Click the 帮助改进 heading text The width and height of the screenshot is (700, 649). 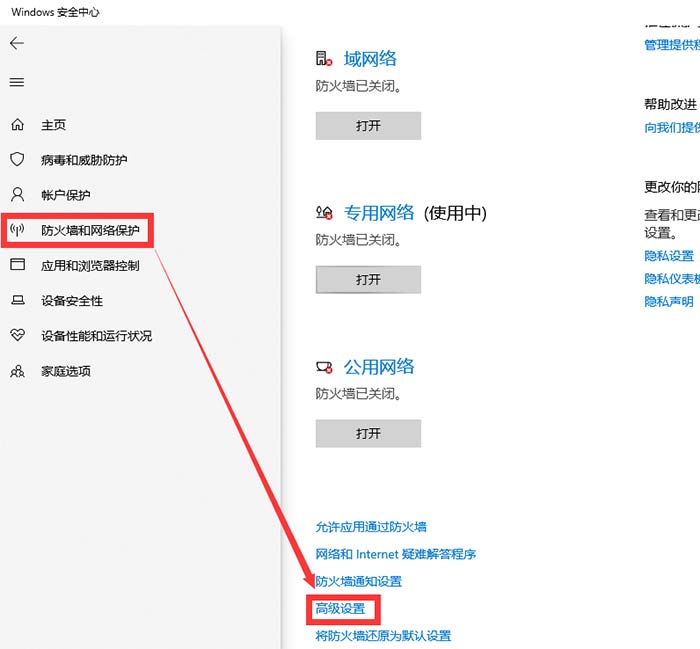[670, 104]
